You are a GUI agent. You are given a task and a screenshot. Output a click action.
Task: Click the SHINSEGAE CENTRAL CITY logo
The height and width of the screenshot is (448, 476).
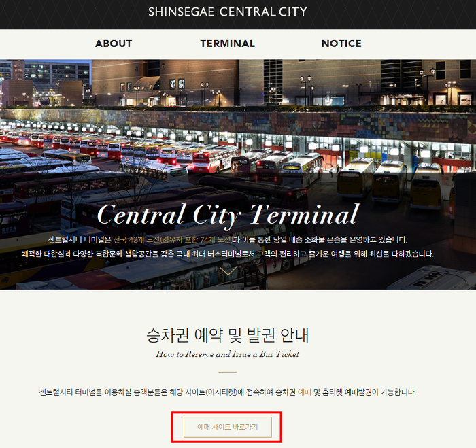pos(227,12)
